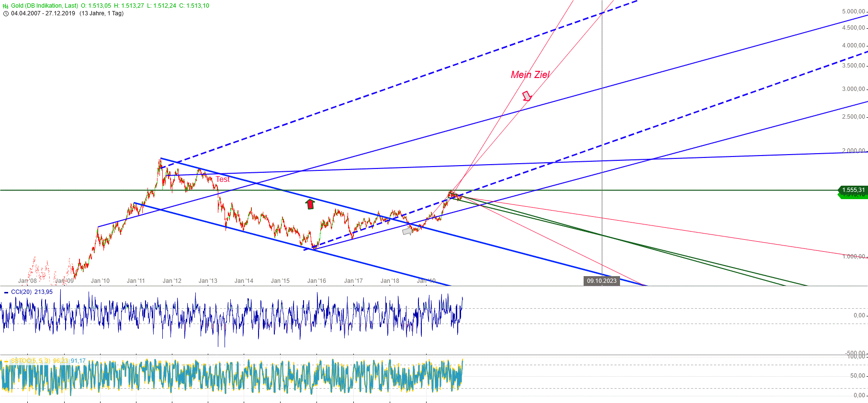Click the 5.000,00 price axis label

pyautogui.click(x=854, y=11)
